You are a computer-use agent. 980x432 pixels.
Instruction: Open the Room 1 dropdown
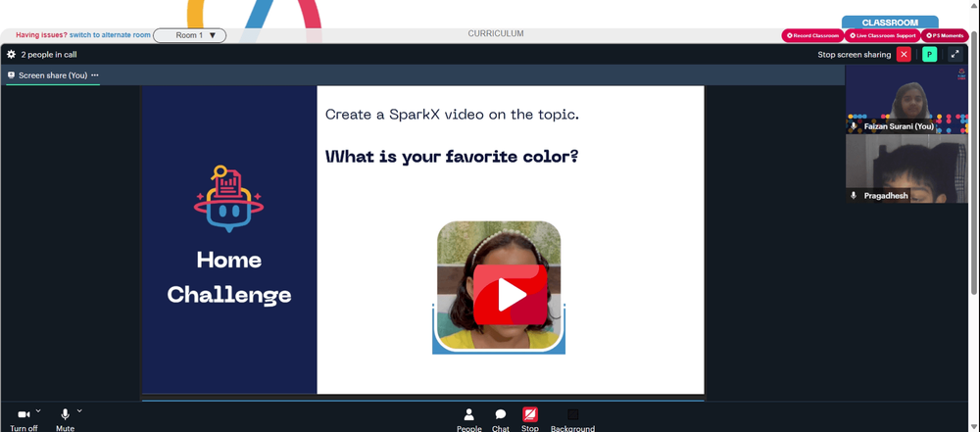(x=189, y=35)
